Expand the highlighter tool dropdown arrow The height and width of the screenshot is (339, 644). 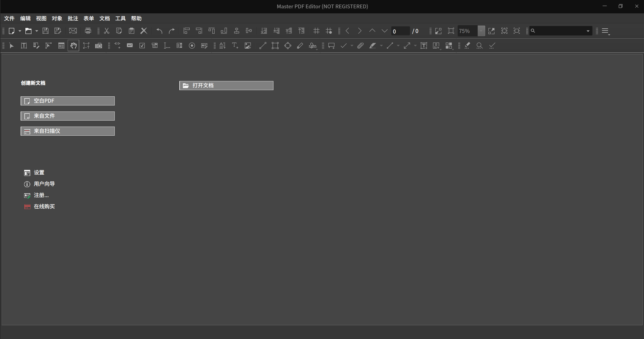381,46
